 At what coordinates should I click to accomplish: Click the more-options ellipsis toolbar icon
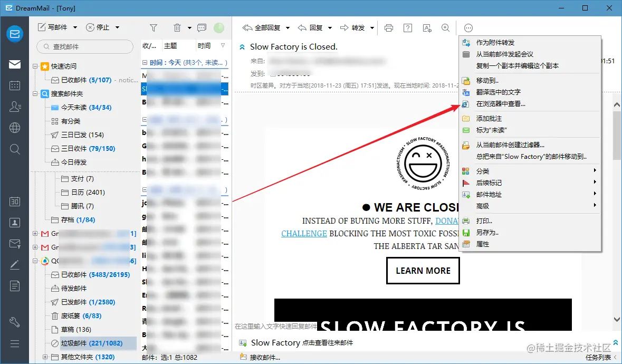(x=468, y=28)
